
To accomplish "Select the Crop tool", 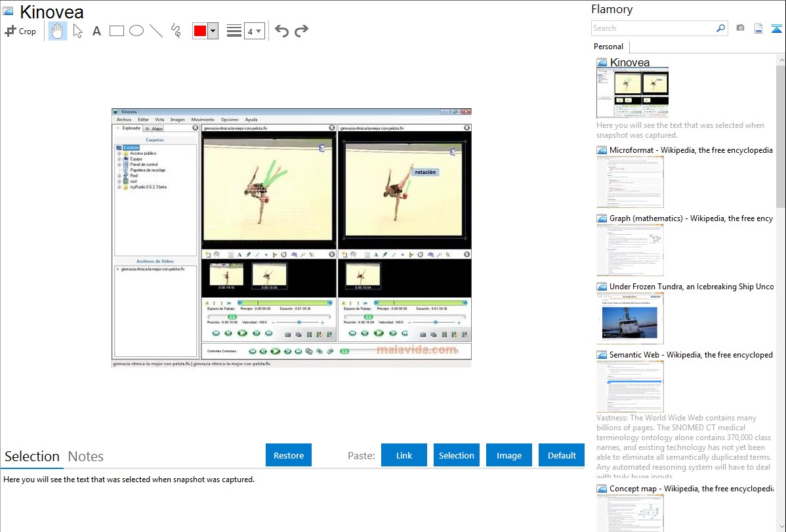I will coord(20,31).
